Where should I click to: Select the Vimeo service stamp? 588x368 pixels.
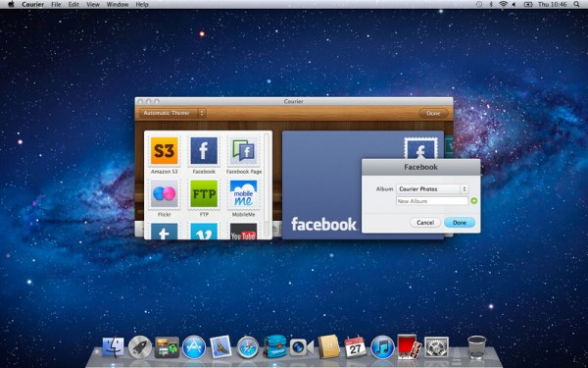[x=204, y=231]
